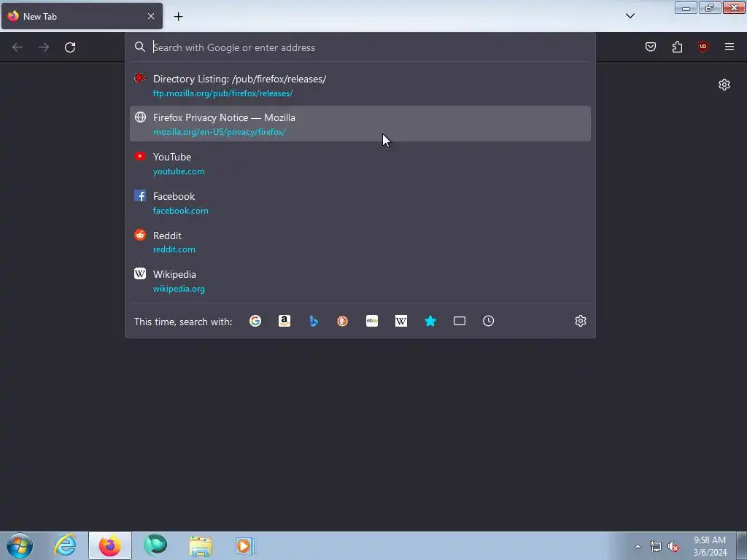Click the reload page button
Screen dimensions: 747x560
(70, 47)
